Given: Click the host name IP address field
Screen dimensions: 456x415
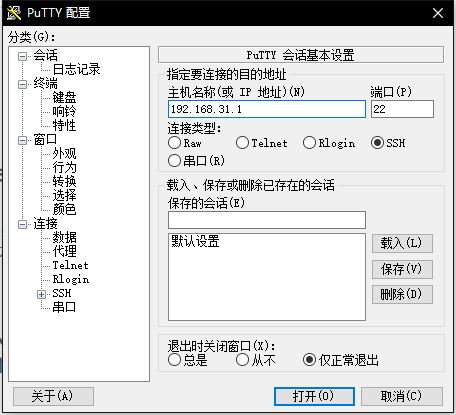Looking at the screenshot, I should pyautogui.click(x=267, y=109).
